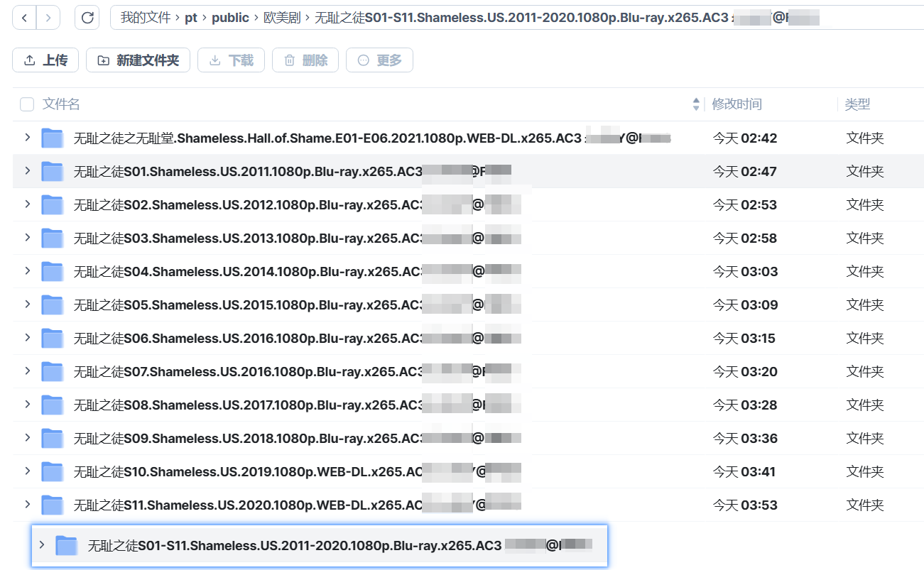Click the 删除 delete button

click(305, 60)
